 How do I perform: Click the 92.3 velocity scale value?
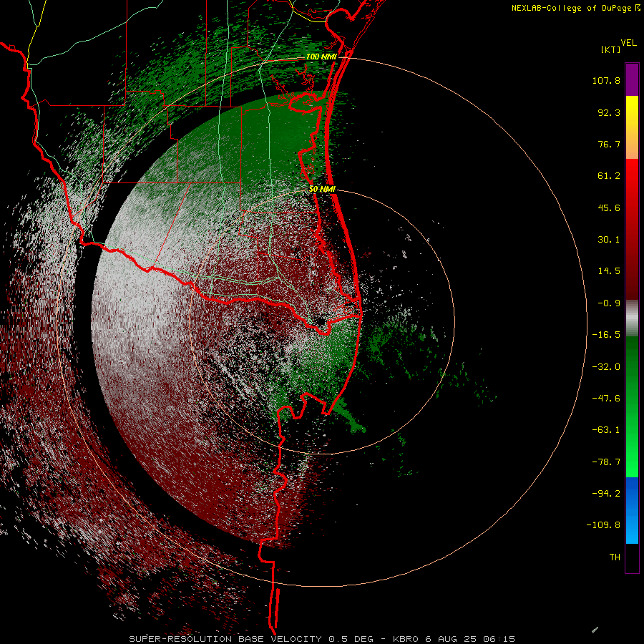609,112
